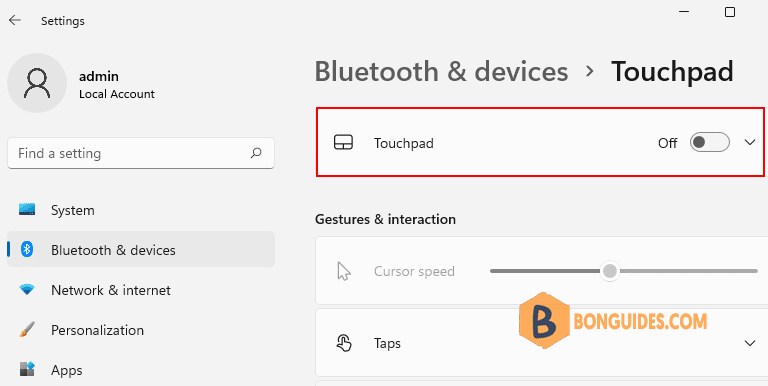
Task: Maximize the Settings window
Action: coord(730,12)
